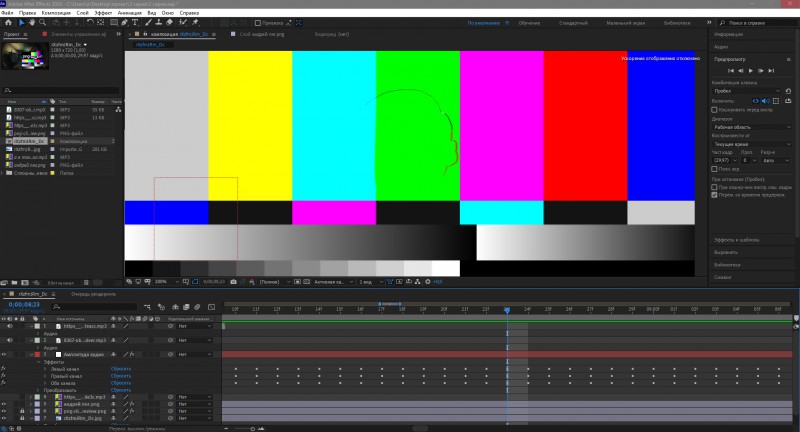The width and height of the screenshot is (800, 432).
Task: Open parent dropdown Нет for layer 3
Action: point(194,354)
